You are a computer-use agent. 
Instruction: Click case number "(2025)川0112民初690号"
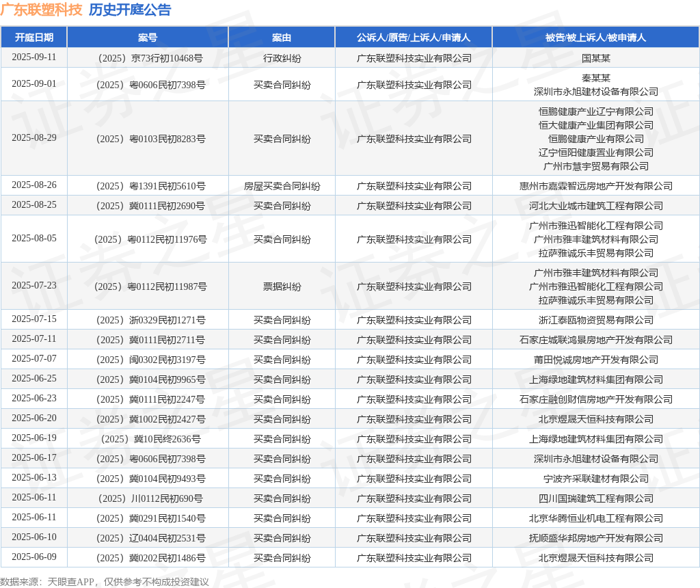(150, 498)
